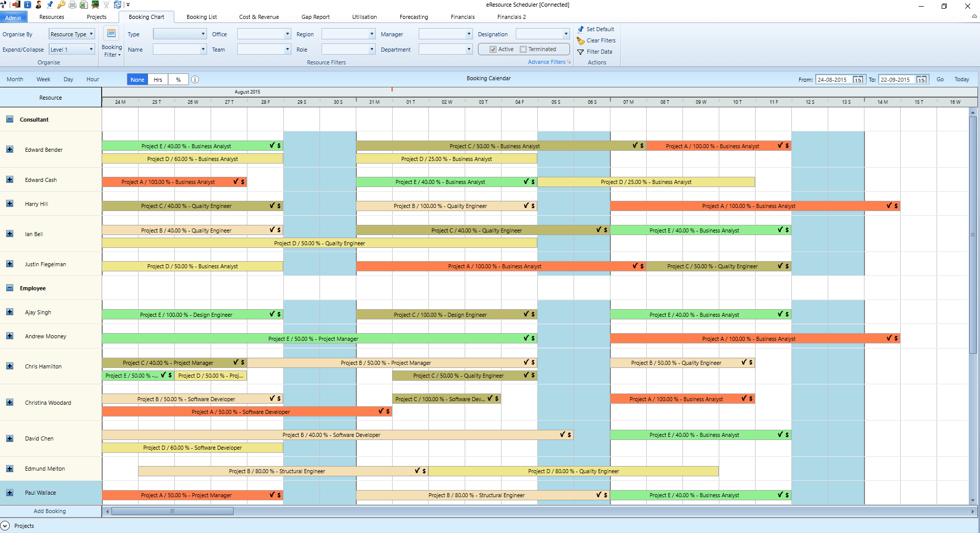Image resolution: width=980 pixels, height=533 pixels.
Task: Click the Add Booking bar at bottom
Action: click(50, 511)
